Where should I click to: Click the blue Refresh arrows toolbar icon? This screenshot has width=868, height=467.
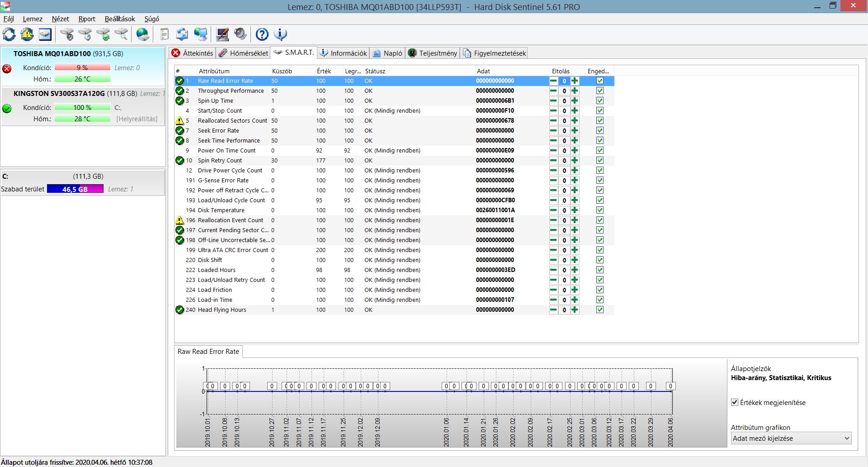[x=9, y=34]
